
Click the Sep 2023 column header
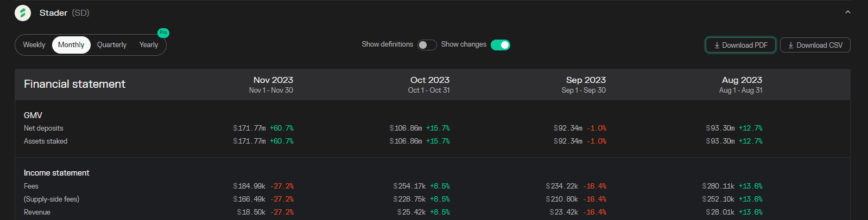click(x=586, y=80)
